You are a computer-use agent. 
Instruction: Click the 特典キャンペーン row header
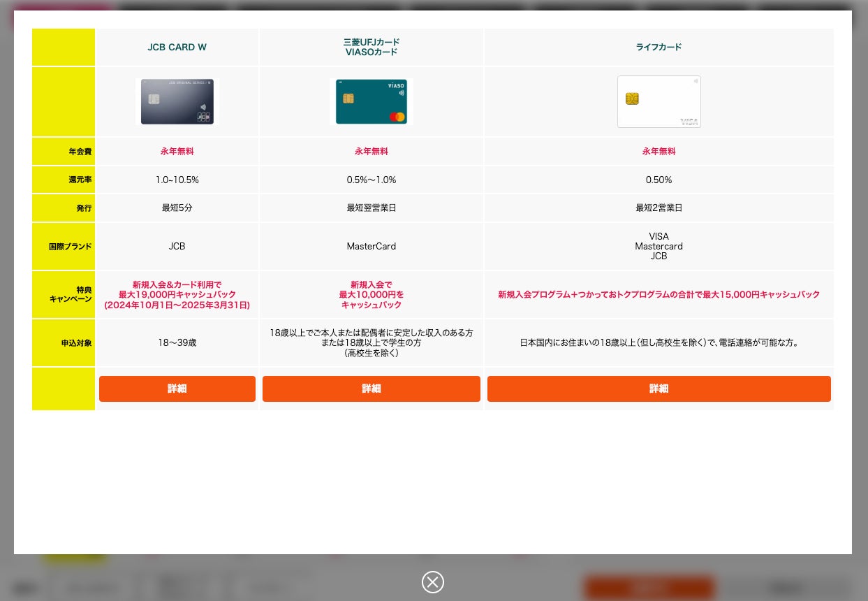click(64, 294)
